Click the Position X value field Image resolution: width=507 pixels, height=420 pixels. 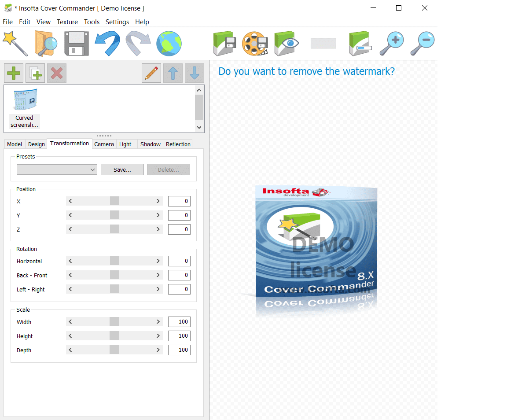point(179,201)
